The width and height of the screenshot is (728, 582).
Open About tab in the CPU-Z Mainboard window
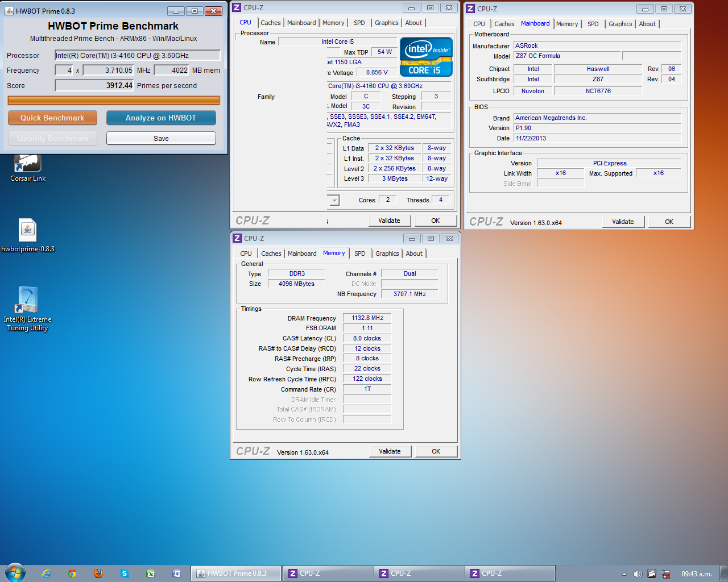[x=647, y=24]
